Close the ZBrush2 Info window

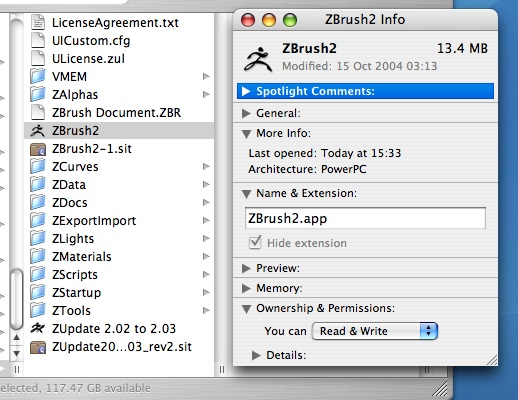coord(248,20)
